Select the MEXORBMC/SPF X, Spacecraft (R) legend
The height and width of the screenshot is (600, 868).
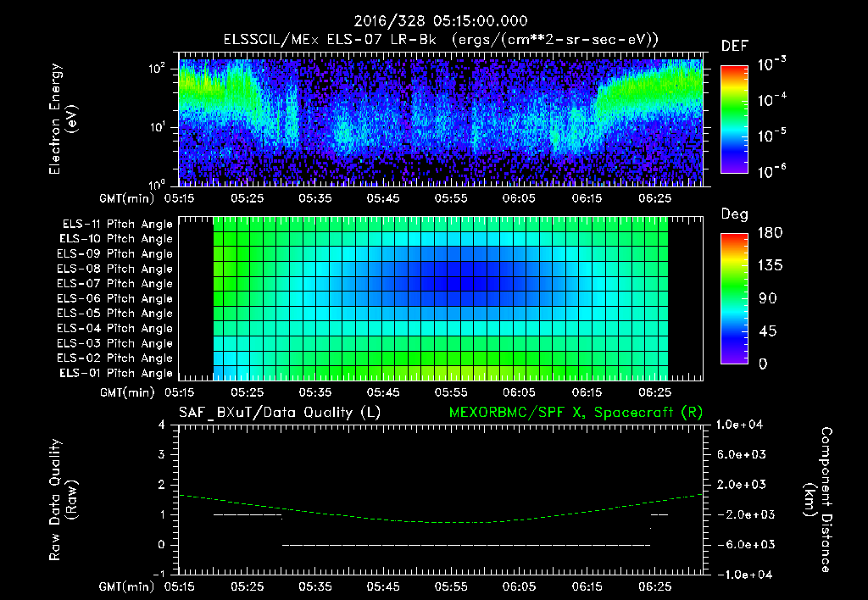point(576,413)
